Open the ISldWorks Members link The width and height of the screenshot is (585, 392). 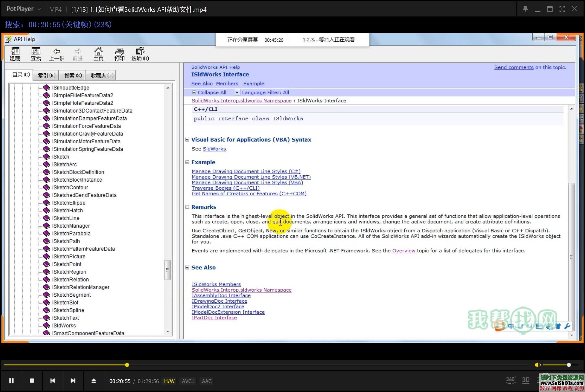click(216, 284)
